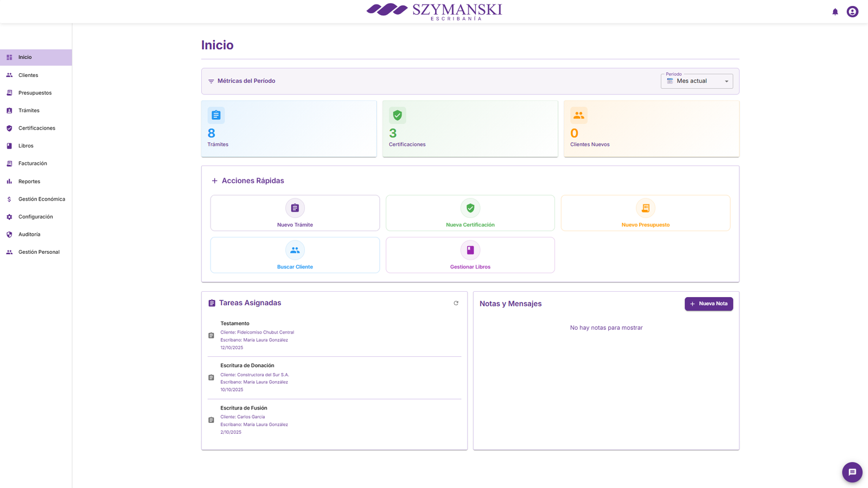Screen dimensions: 868x488
Task: Go to Clientes in the sidebar
Action: click(x=28, y=75)
